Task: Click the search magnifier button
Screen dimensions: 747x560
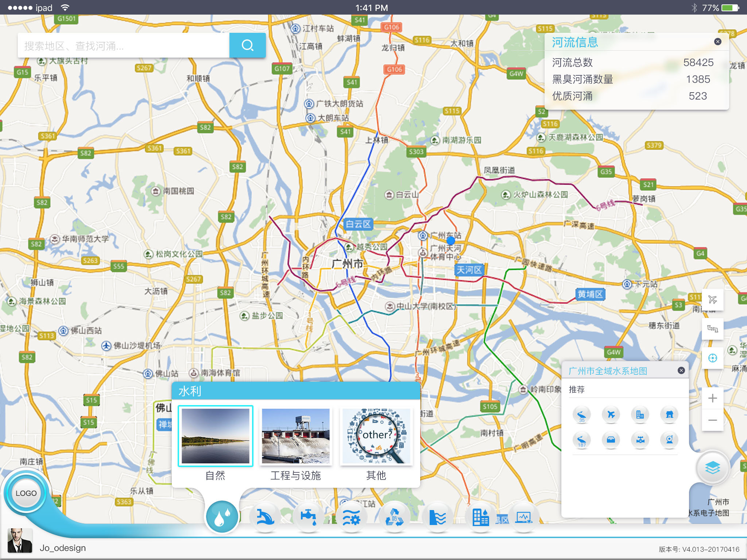Action: point(247,45)
